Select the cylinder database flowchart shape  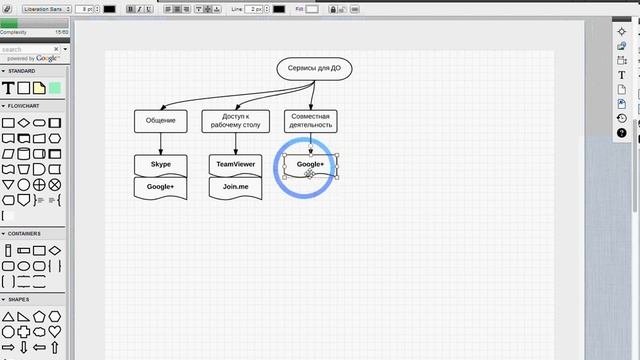[x=24, y=154]
